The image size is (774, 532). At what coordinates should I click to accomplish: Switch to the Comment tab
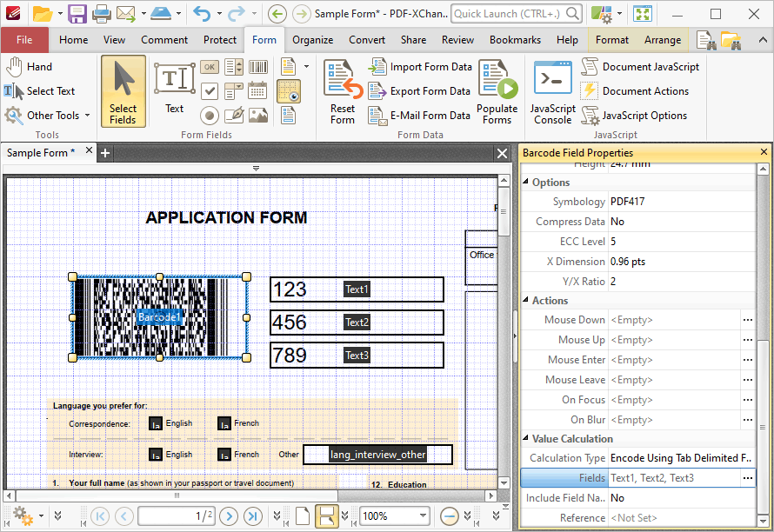(x=164, y=40)
